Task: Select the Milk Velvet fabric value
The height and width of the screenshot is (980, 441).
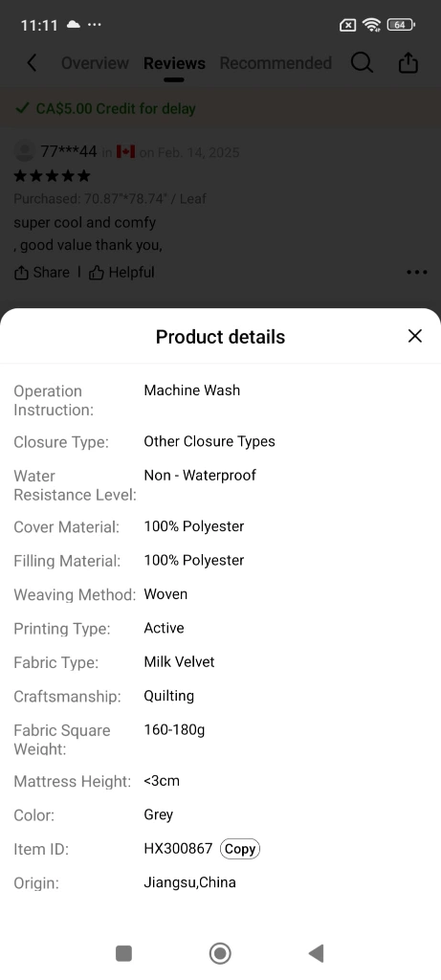Action: pyautogui.click(x=179, y=662)
